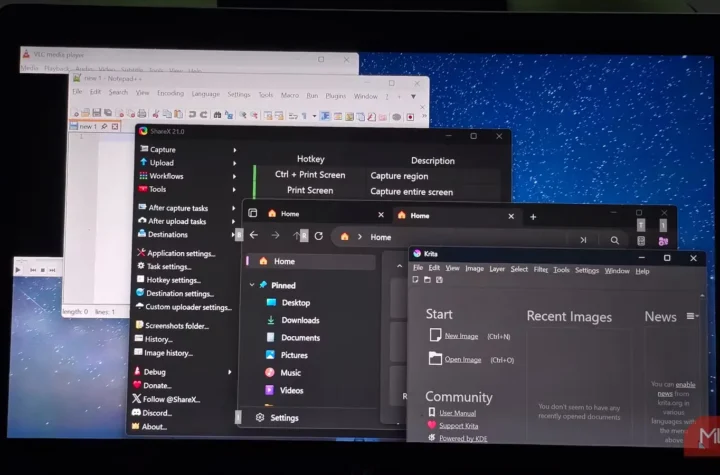720x475 pixels.
Task: Click the save disk icon in Krita toolbar
Action: tap(439, 280)
